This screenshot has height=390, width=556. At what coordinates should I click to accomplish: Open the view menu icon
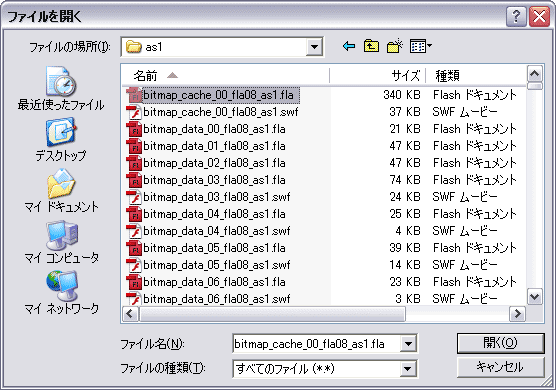(x=421, y=46)
